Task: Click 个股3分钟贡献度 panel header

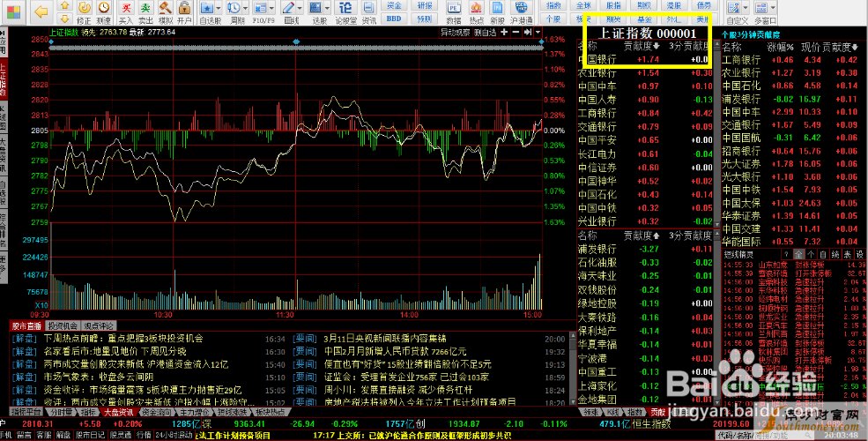Action: [753, 34]
